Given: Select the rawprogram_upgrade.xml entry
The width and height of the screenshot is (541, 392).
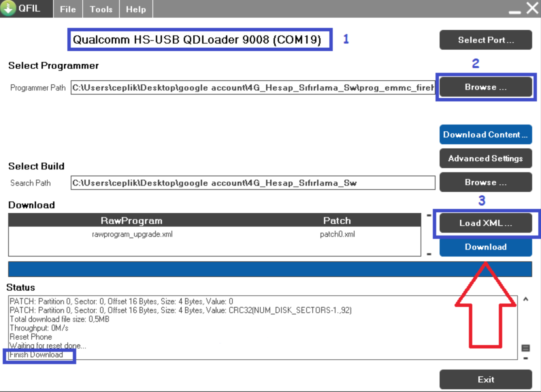Looking at the screenshot, I should click(132, 234).
